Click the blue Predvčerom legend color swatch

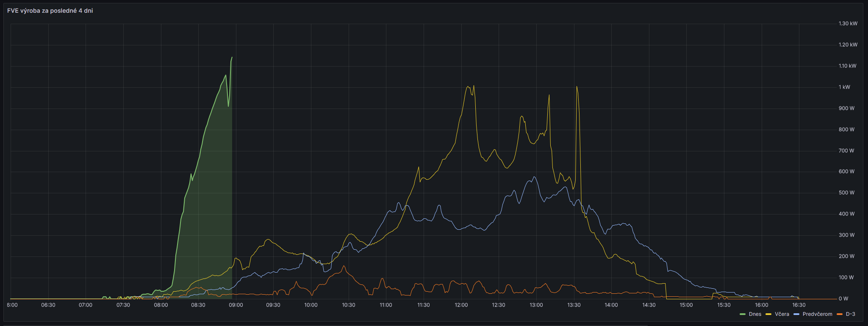coord(796,314)
